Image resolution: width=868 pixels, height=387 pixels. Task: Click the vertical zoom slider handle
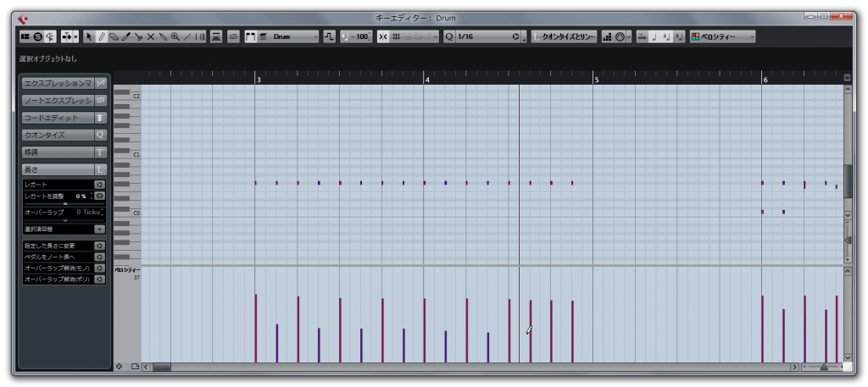click(848, 240)
